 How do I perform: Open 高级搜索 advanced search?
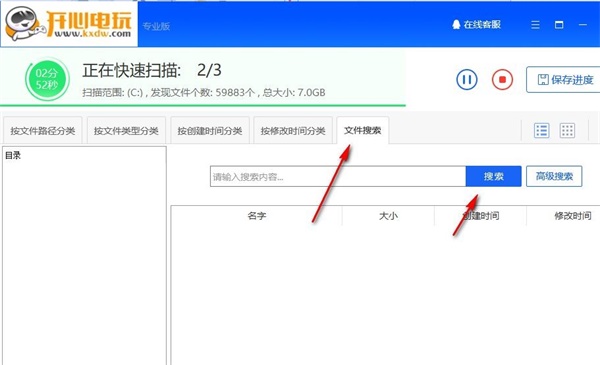554,176
